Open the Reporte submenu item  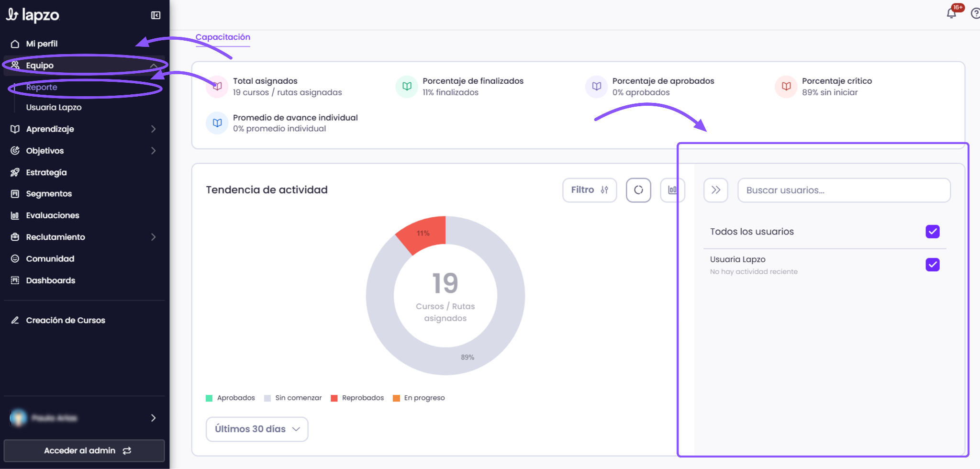(x=42, y=87)
